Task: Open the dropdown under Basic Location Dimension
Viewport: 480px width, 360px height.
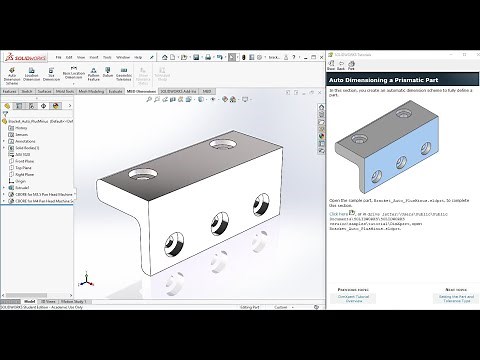Action: [x=74, y=84]
